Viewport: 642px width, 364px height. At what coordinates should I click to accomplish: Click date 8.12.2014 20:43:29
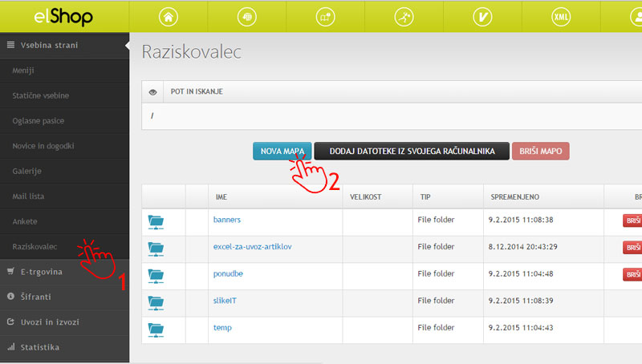(x=523, y=247)
